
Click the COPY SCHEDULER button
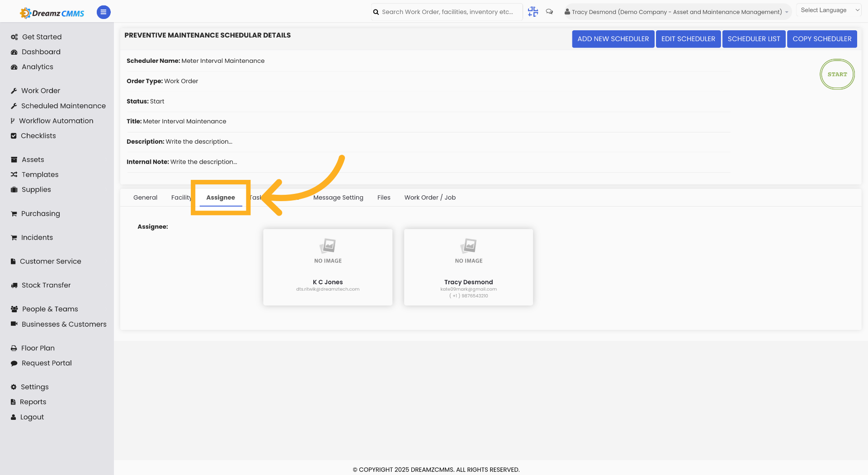pos(822,39)
